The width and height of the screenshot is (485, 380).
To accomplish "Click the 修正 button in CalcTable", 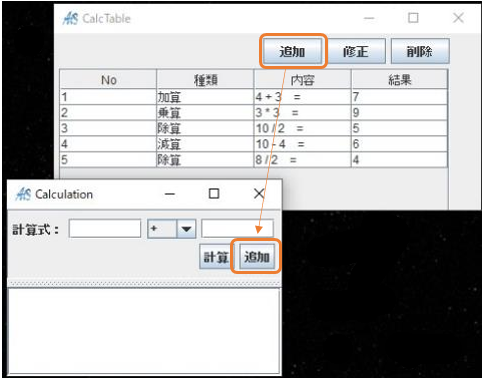I will click(356, 51).
